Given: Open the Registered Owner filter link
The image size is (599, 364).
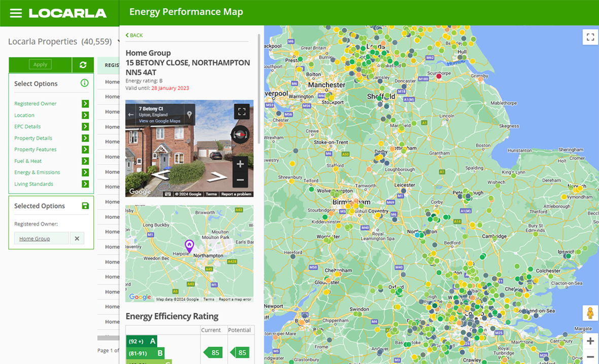Looking at the screenshot, I should pyautogui.click(x=35, y=103).
